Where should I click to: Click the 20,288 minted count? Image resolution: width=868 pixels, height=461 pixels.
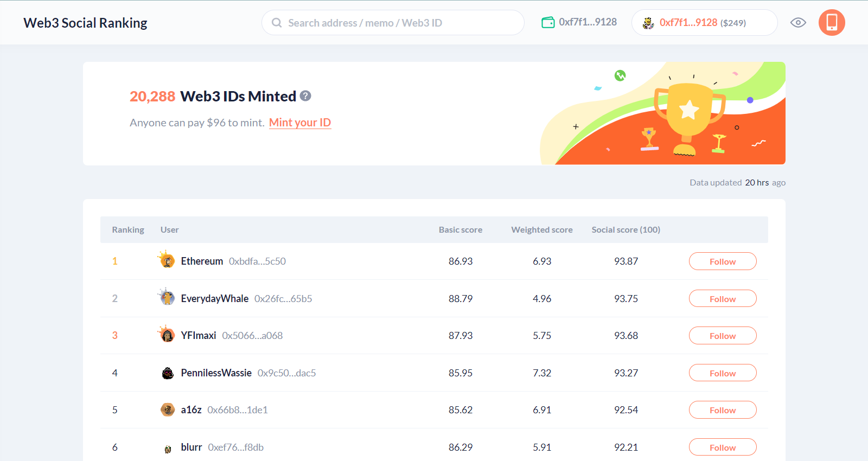pyautogui.click(x=152, y=97)
